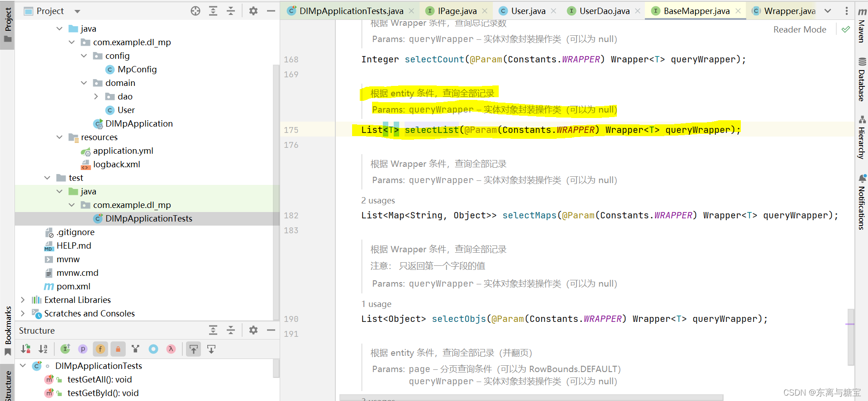Select testGetAll() in Structure panel
Image resolution: width=868 pixels, height=401 pixels.
click(x=100, y=379)
